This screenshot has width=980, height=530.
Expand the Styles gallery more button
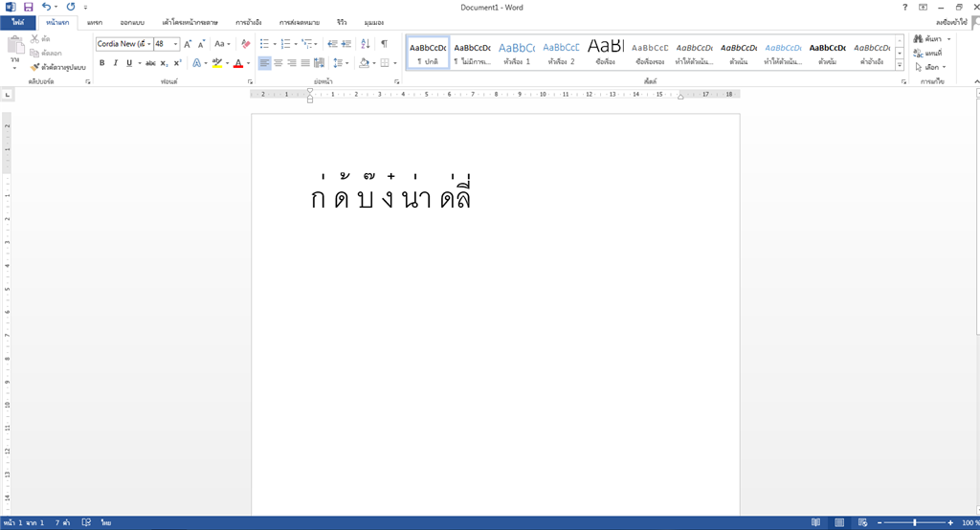(x=900, y=65)
